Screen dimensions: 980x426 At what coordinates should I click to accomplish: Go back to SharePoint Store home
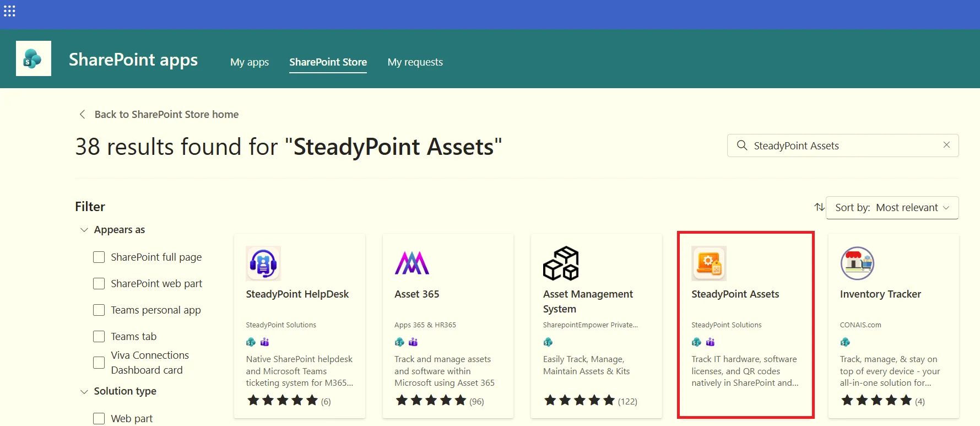coord(166,114)
